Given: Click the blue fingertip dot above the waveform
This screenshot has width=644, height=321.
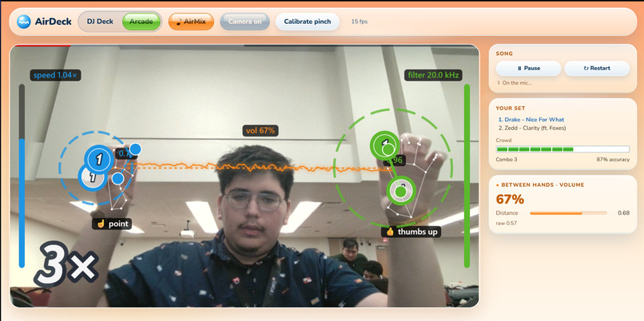Looking at the screenshot, I should coord(136,149).
